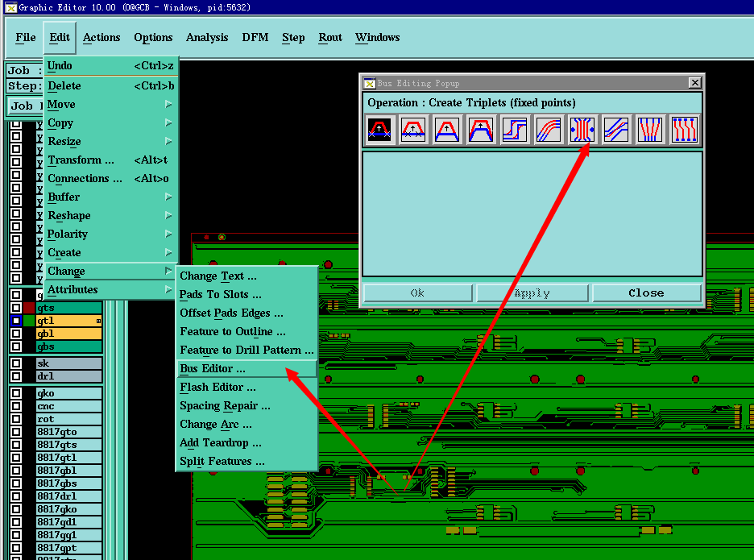Image resolution: width=754 pixels, height=560 pixels.
Task: Toggle the cnc layer checkbox
Action: [16, 406]
